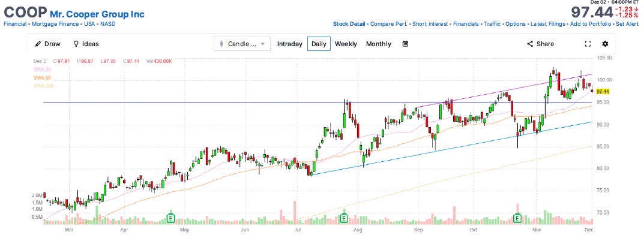Viewport: 644px width, 235px height.
Task: Expand the Candle chart type dropdown
Action: 242,44
